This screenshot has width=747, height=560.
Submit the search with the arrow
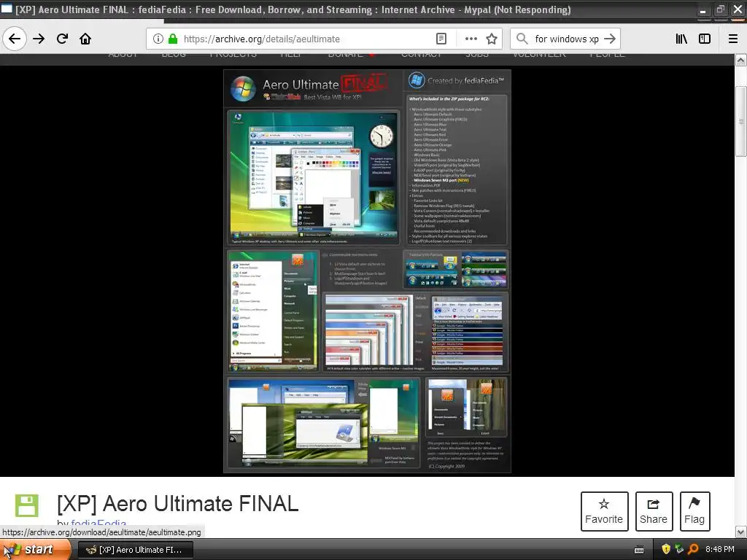[609, 39]
